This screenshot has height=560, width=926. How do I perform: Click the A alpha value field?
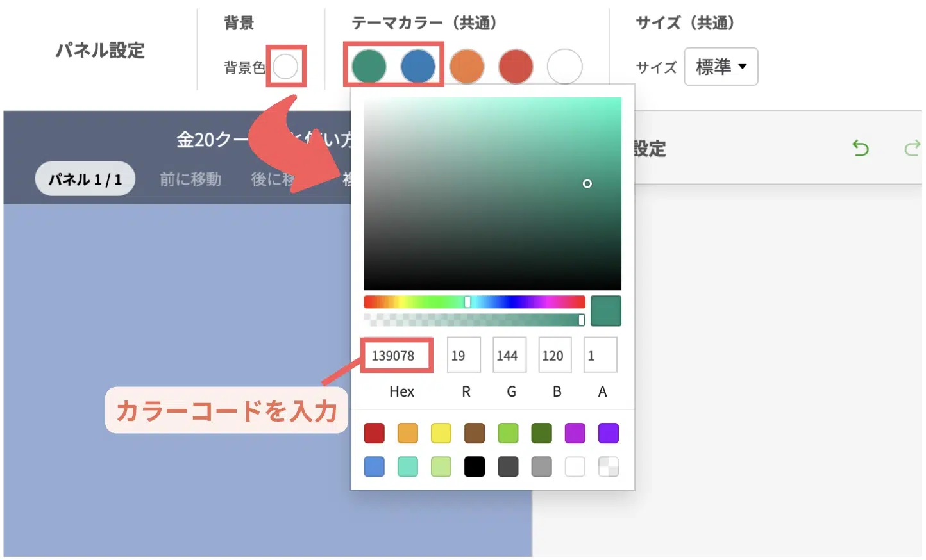point(600,356)
